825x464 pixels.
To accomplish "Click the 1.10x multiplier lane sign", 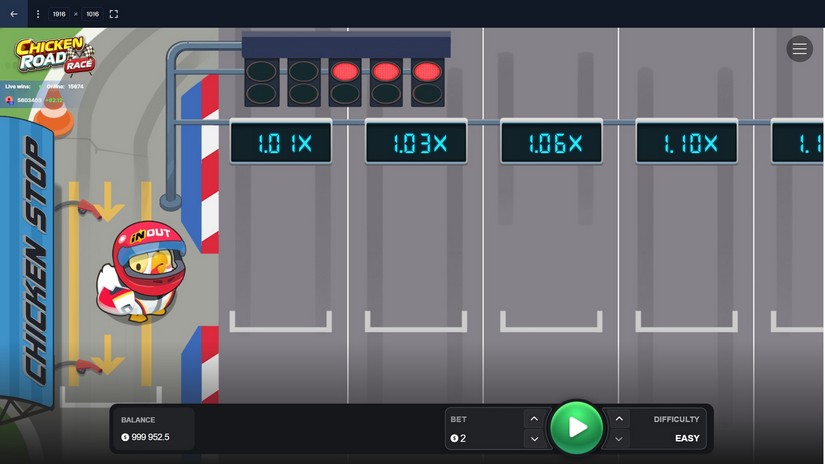I will (x=687, y=142).
